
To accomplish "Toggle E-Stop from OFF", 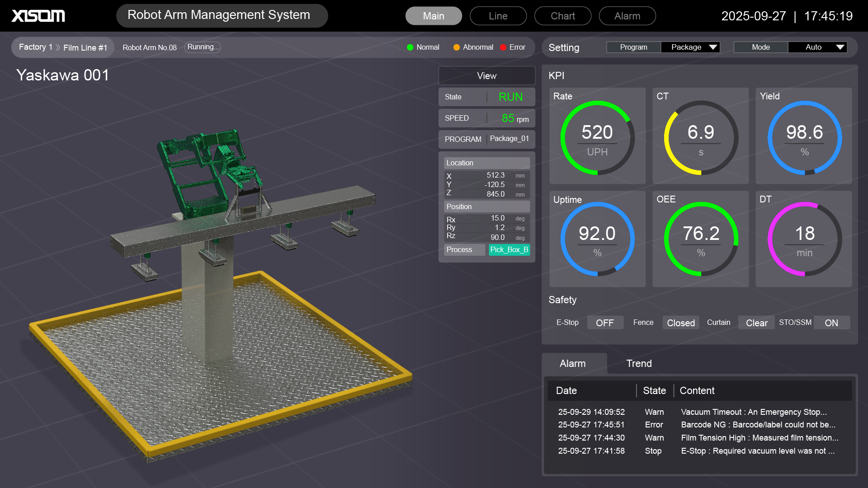I will pyautogui.click(x=605, y=322).
